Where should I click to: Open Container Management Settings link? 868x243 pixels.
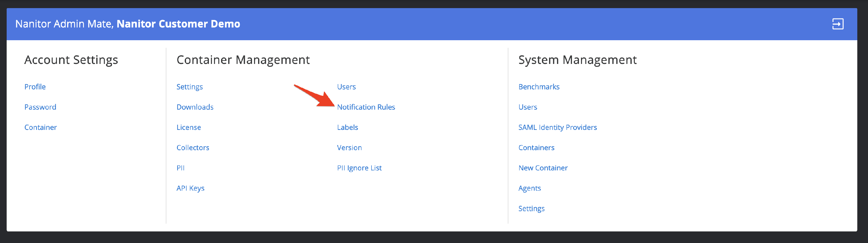click(190, 86)
